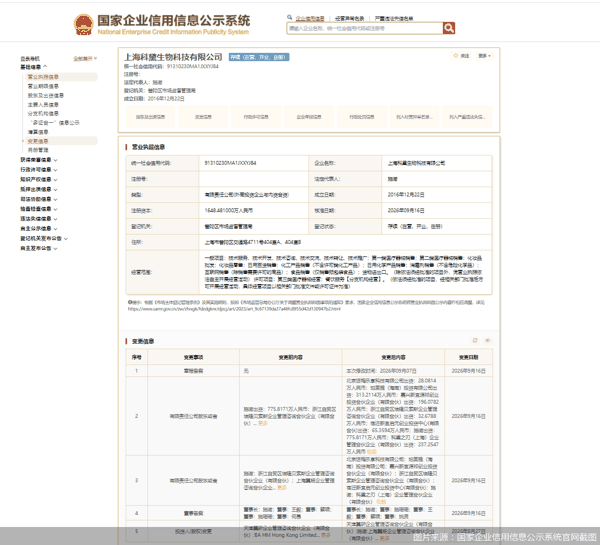Open the 变更信息 shortcut card
600x545 pixels.
(x=203, y=117)
